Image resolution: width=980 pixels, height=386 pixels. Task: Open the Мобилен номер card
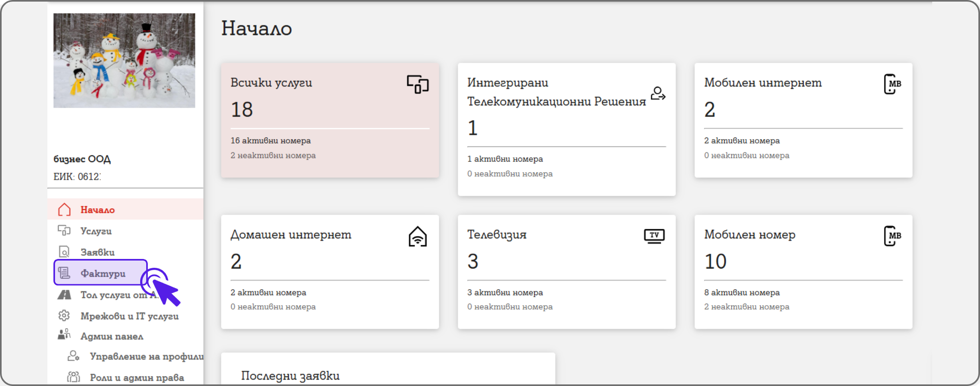pyautogui.click(x=803, y=272)
